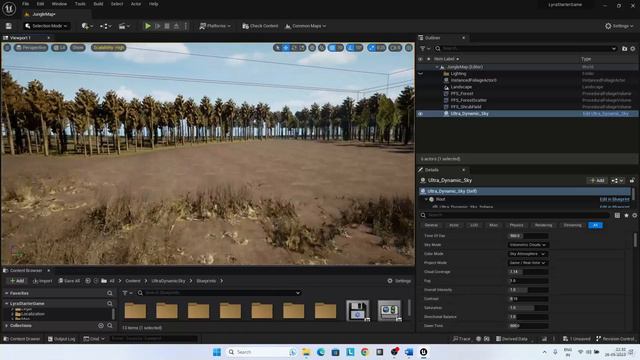Open Outliner settings gear
Viewport: 640px width, 360px height.
point(633,49)
